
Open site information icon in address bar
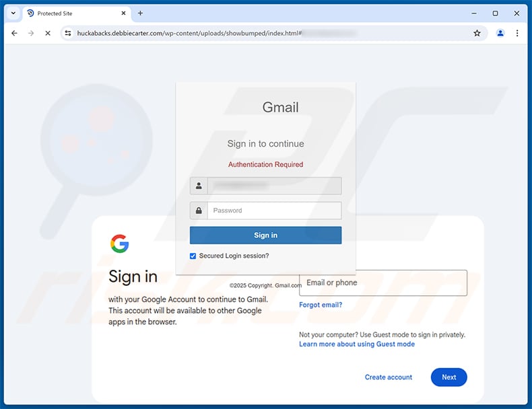click(68, 33)
